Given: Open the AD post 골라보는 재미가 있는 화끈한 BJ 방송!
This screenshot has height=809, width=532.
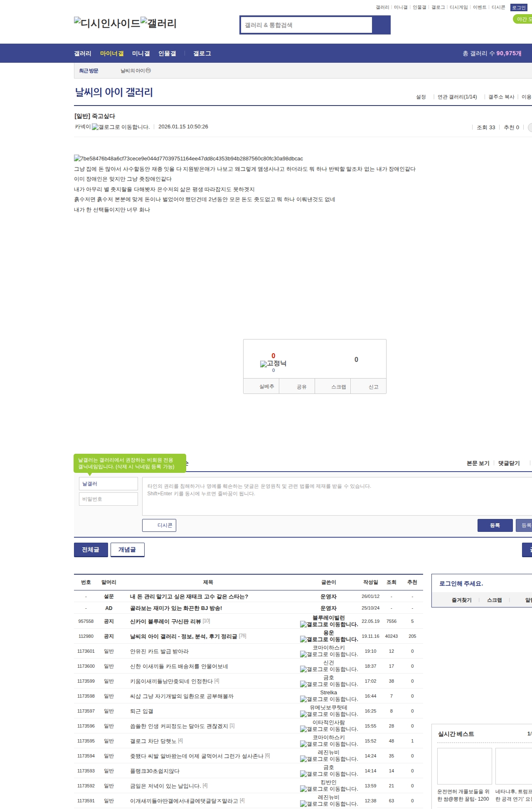Looking at the screenshot, I should 176,608.
